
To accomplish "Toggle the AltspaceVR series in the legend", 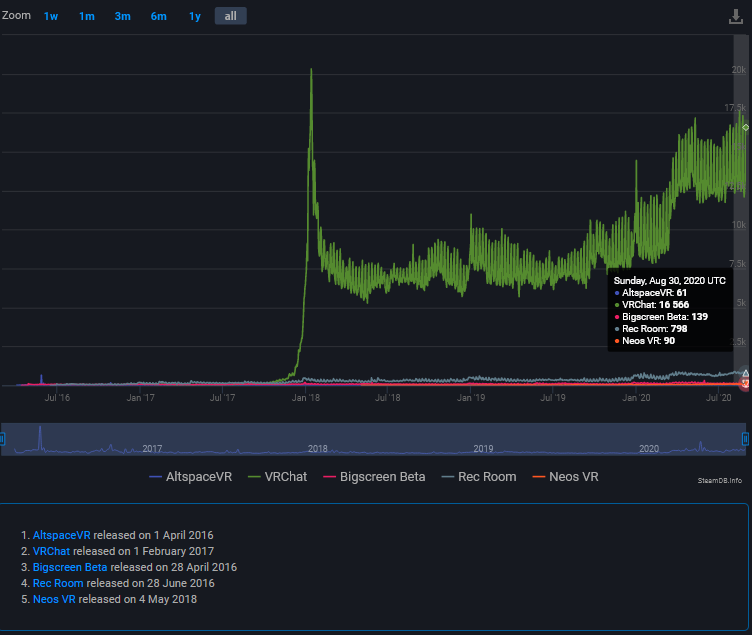I will tap(190, 477).
